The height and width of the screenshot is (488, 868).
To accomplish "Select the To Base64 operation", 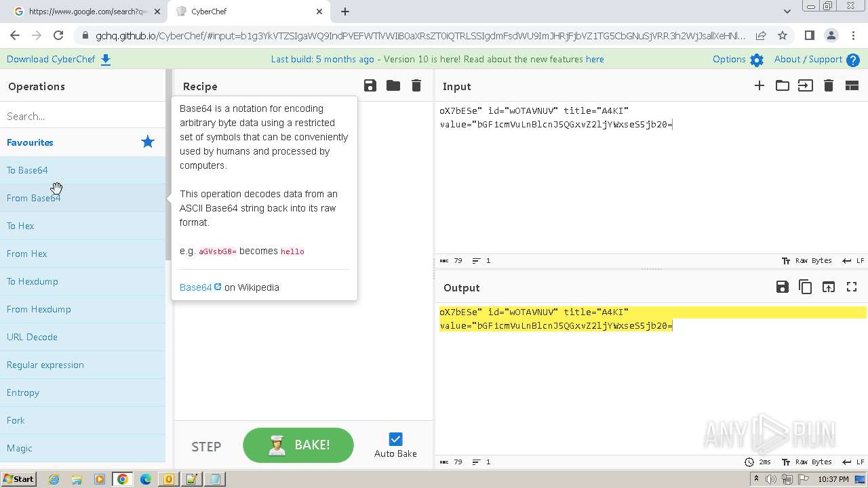I will pos(83,170).
